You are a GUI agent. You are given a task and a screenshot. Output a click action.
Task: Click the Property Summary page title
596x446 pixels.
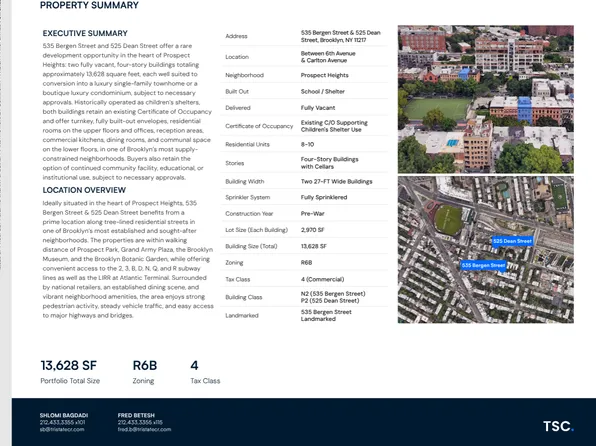click(89, 5)
